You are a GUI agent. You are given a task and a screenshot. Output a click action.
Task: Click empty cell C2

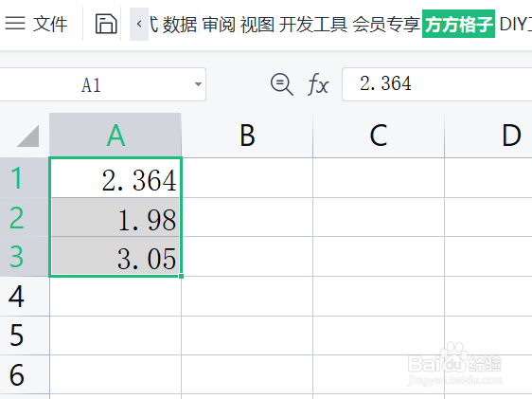click(x=379, y=217)
